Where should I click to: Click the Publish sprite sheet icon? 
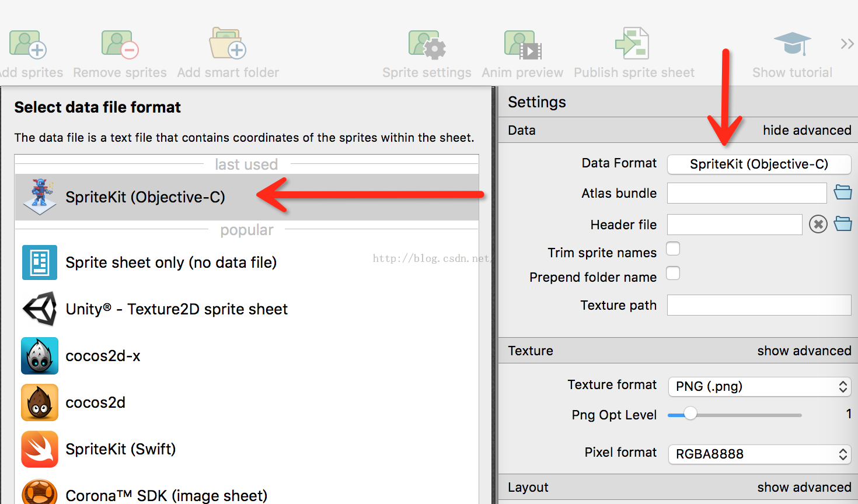coord(633,44)
